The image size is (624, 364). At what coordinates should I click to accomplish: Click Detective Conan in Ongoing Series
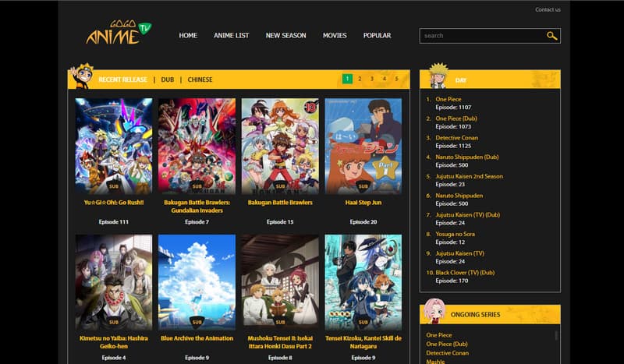tap(447, 353)
